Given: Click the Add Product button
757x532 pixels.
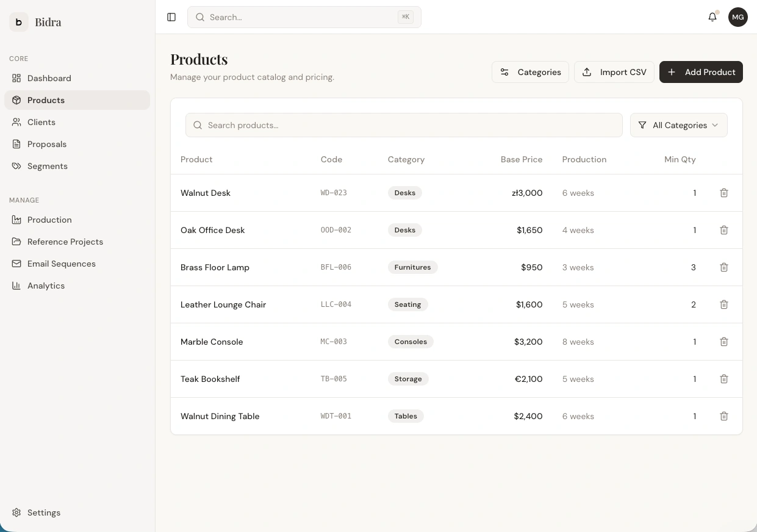Looking at the screenshot, I should pos(701,72).
